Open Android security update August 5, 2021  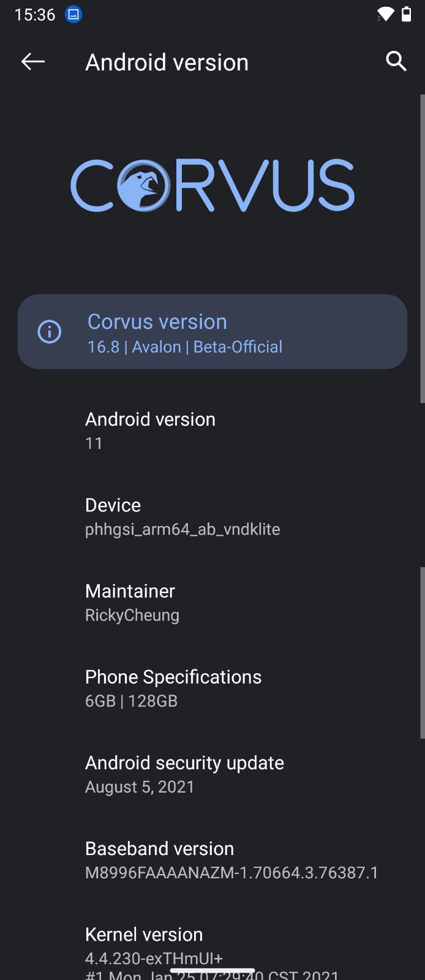[212, 774]
